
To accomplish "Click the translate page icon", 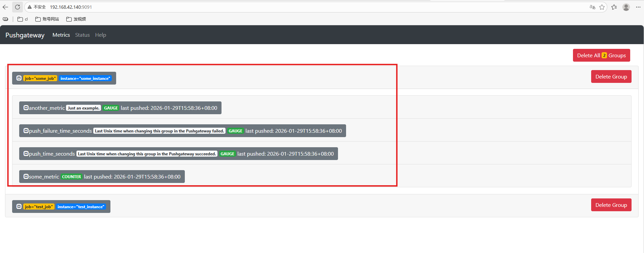I will [592, 7].
